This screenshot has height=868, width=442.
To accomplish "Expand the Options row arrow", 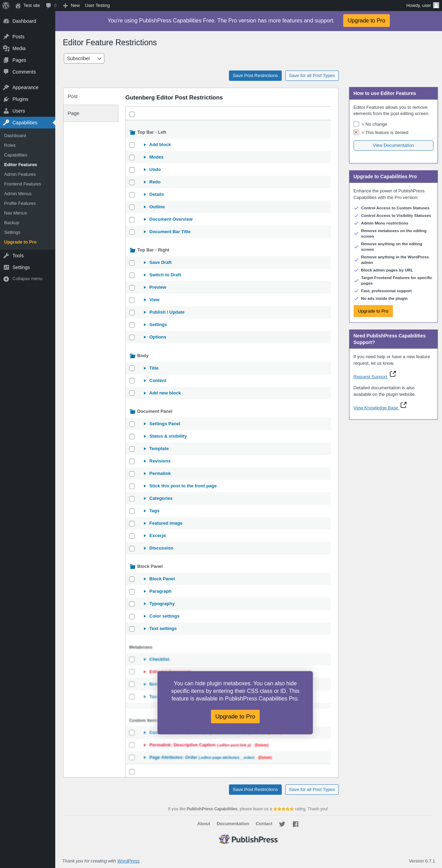I will point(145,337).
